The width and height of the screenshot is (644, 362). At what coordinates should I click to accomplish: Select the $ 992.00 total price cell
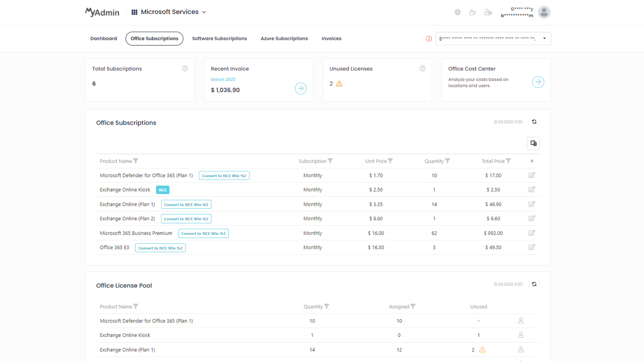493,233
